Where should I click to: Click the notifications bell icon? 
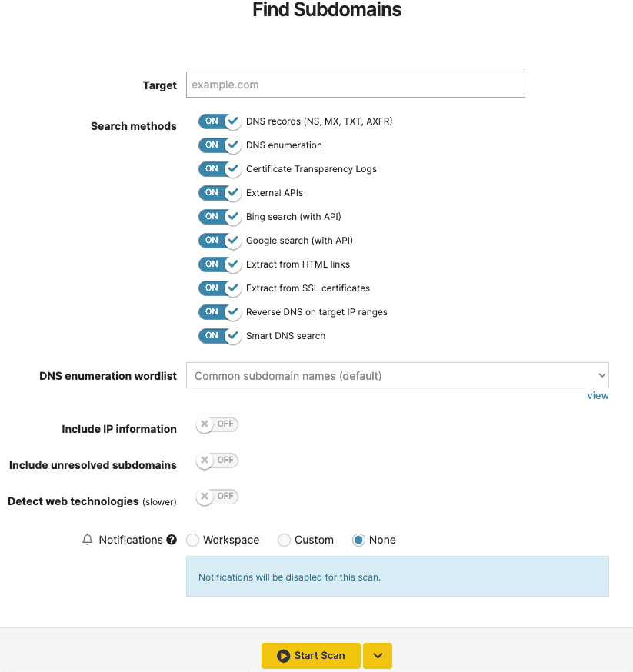88,540
